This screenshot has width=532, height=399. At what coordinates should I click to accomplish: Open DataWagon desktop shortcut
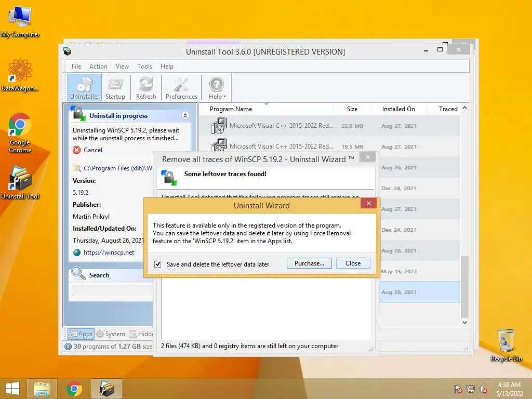pos(20,75)
